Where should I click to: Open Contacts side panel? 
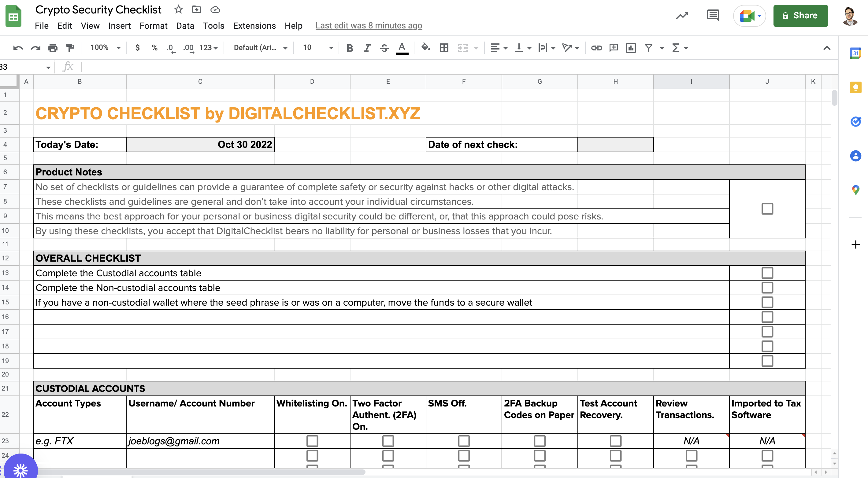(855, 156)
